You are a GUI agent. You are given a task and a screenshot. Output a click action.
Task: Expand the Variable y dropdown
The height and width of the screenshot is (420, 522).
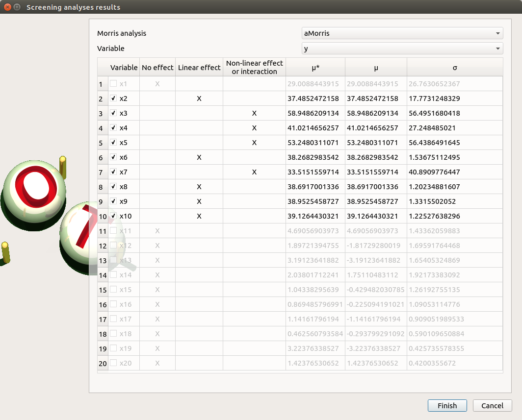[x=402, y=49]
